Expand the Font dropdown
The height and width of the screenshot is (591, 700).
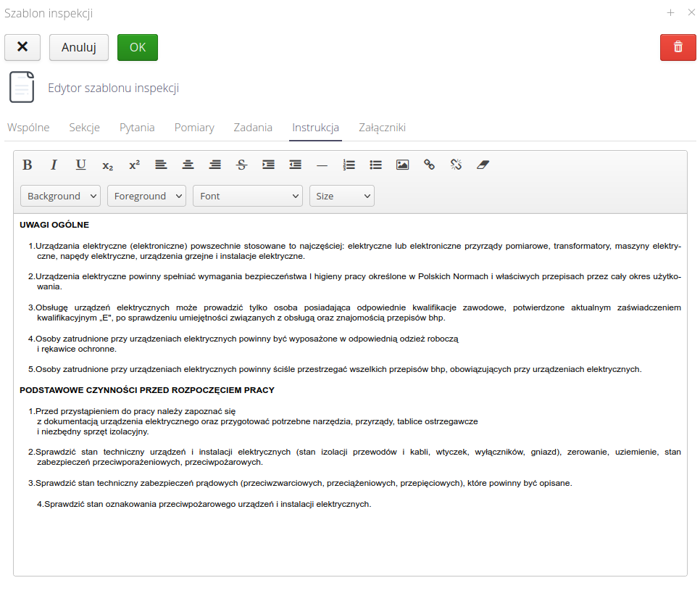coord(248,196)
